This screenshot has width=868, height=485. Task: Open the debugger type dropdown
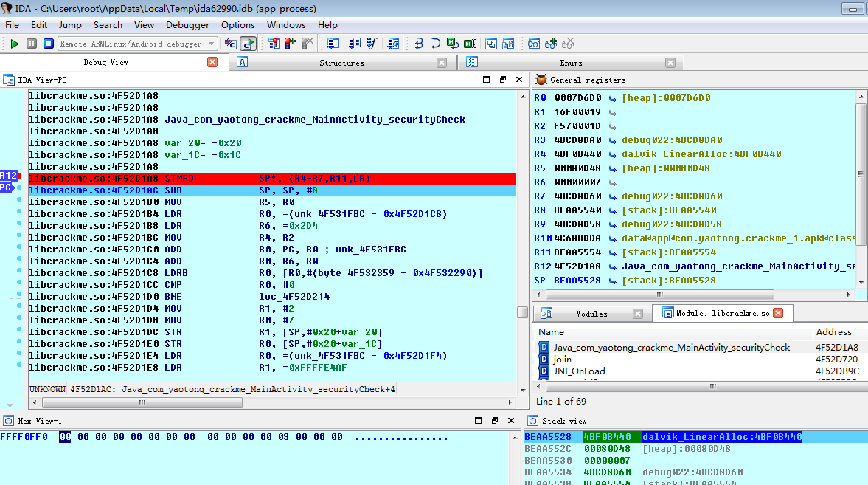(x=212, y=44)
